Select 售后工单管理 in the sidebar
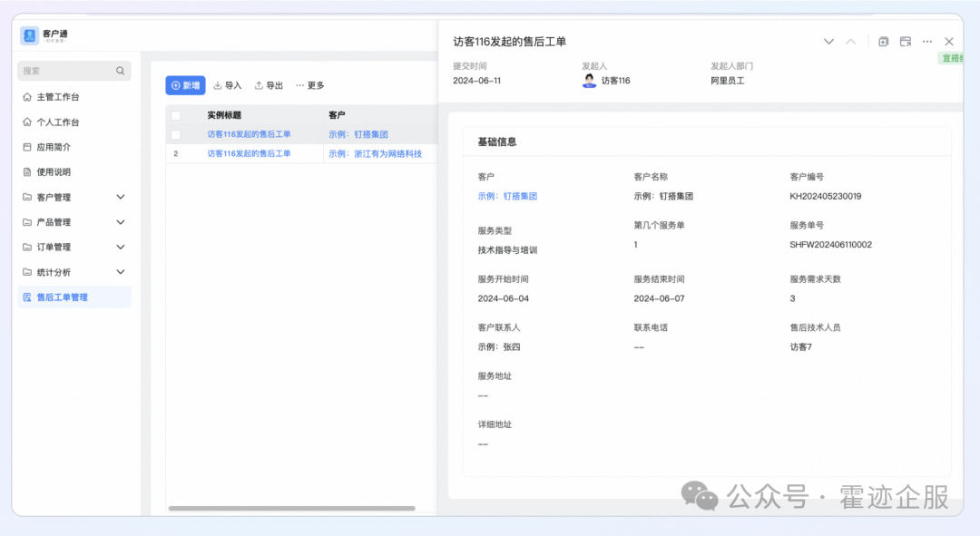980x536 pixels. 62,297
